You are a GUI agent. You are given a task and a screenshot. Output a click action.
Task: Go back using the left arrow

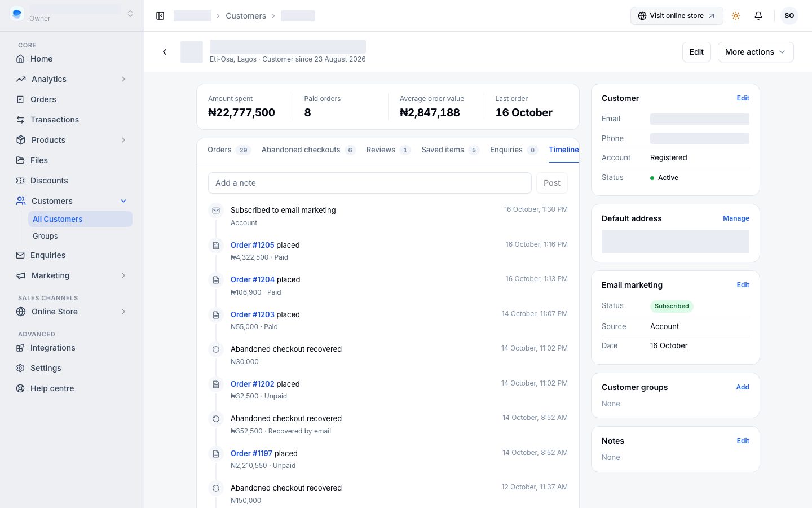[165, 52]
